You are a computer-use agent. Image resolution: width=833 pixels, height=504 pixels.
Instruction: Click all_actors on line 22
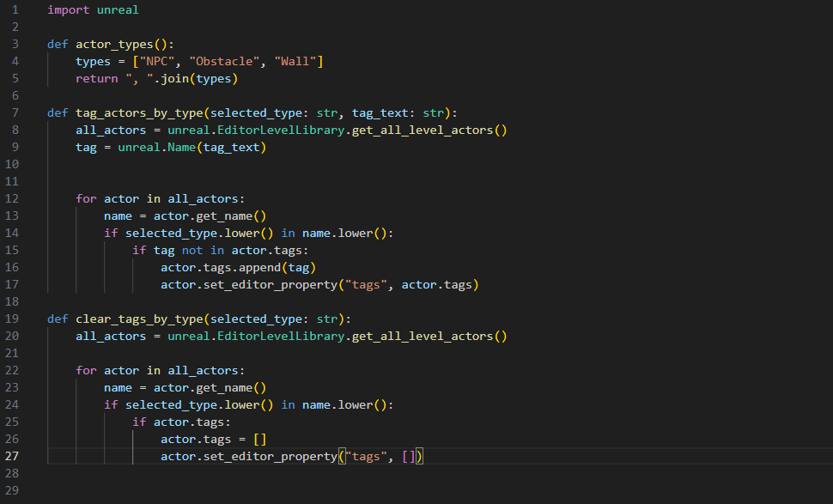[x=203, y=371]
